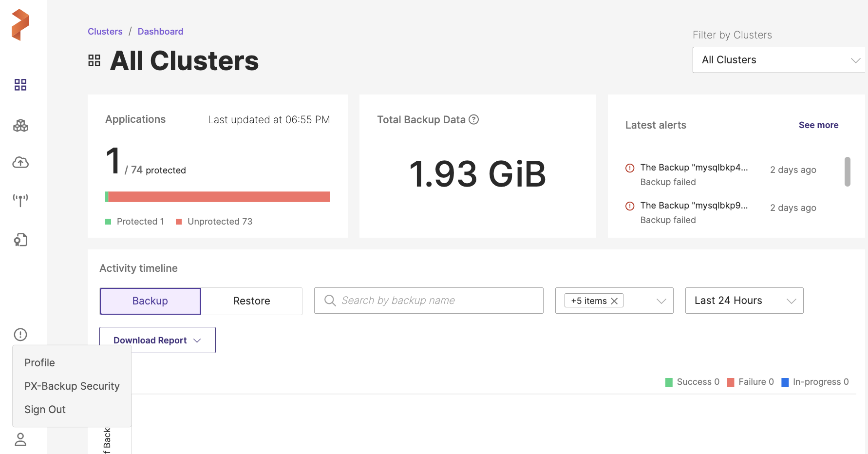Open the See more alerts link
Viewport: 868px width, 454px height.
click(x=818, y=125)
